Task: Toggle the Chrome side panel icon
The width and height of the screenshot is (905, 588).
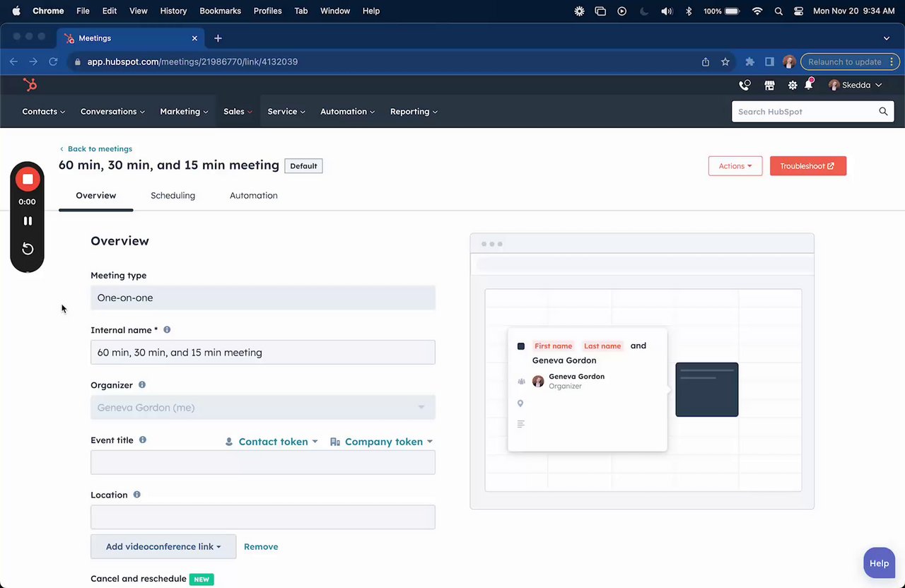Action: click(769, 61)
